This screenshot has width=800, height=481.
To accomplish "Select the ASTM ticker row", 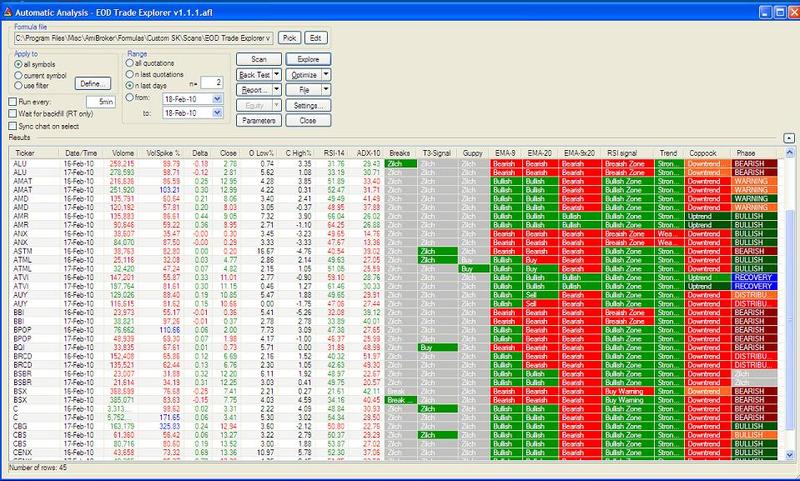I will [393, 251].
